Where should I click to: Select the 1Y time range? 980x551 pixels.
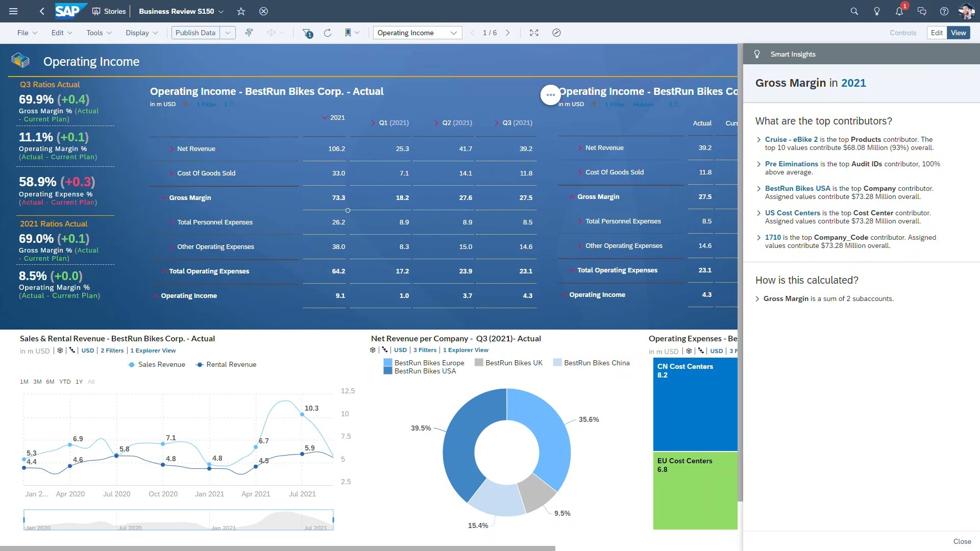click(x=79, y=382)
